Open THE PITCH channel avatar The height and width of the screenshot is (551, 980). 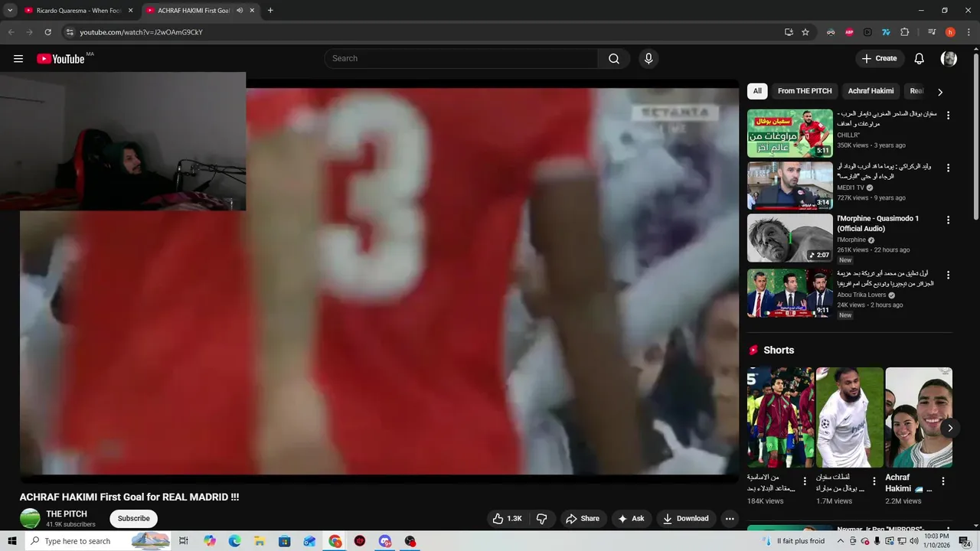(x=30, y=518)
